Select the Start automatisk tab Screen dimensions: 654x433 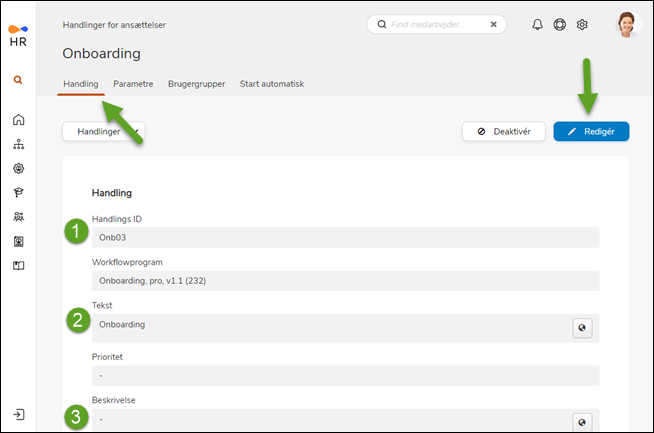(x=272, y=84)
